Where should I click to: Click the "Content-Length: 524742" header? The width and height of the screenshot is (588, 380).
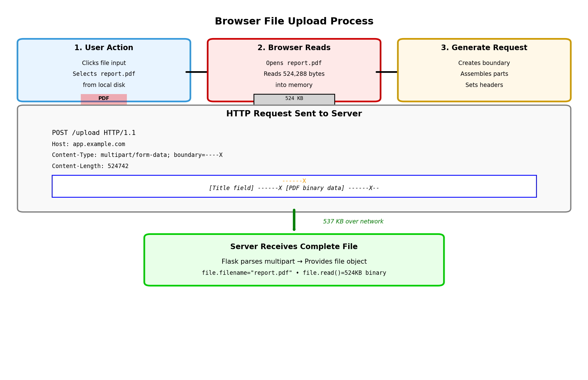click(90, 166)
